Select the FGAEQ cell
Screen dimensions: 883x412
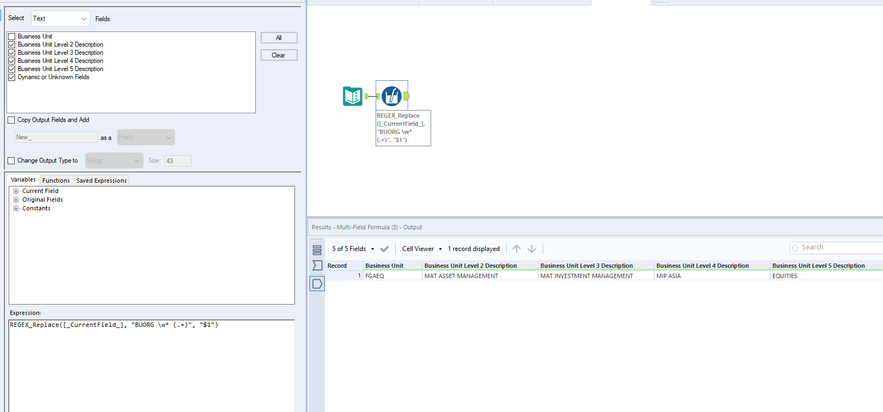click(392, 276)
